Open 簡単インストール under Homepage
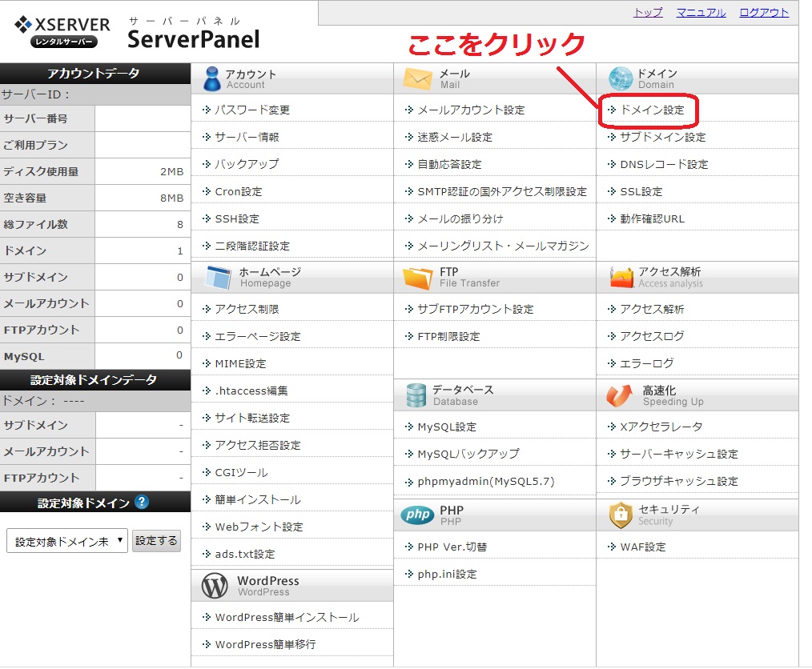The image size is (812, 669). [258, 500]
